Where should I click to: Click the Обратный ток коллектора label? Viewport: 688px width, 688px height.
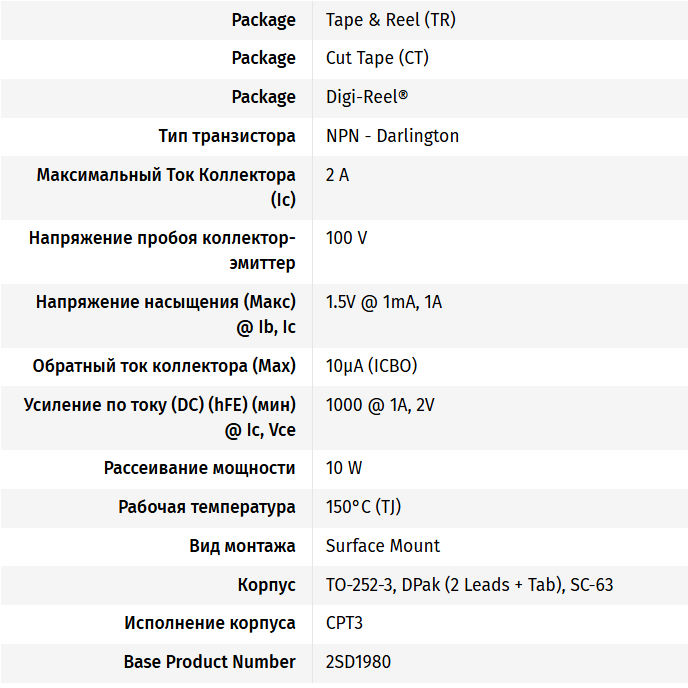point(164,366)
